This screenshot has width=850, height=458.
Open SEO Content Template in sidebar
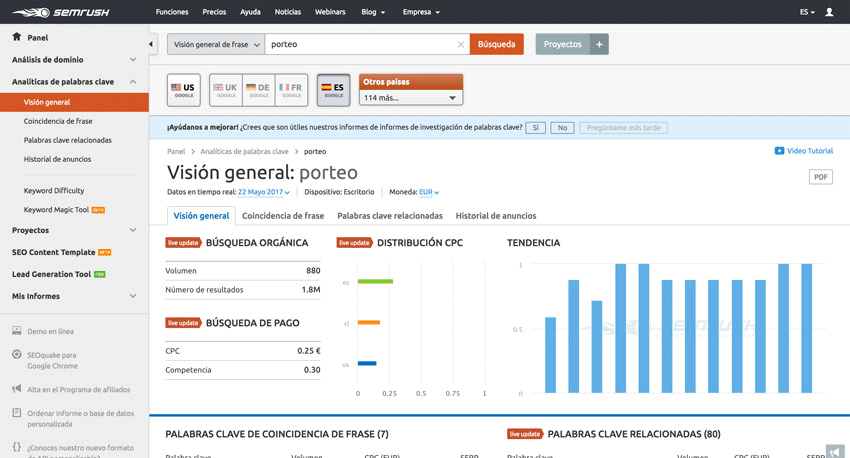click(54, 252)
